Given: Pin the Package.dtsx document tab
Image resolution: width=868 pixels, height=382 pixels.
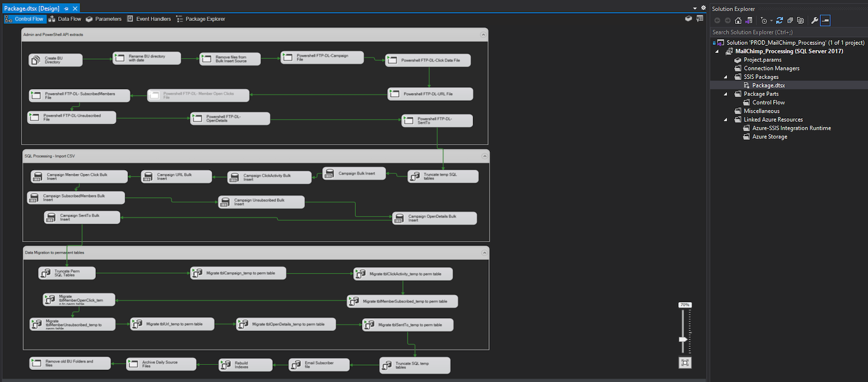Looking at the screenshot, I should tap(66, 9).
